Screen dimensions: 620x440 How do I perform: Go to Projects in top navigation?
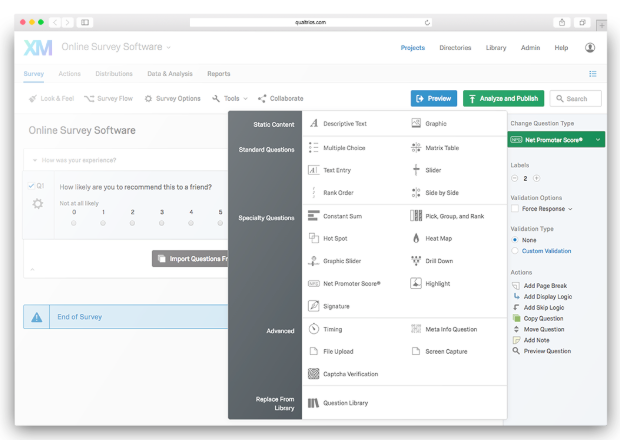(x=413, y=48)
